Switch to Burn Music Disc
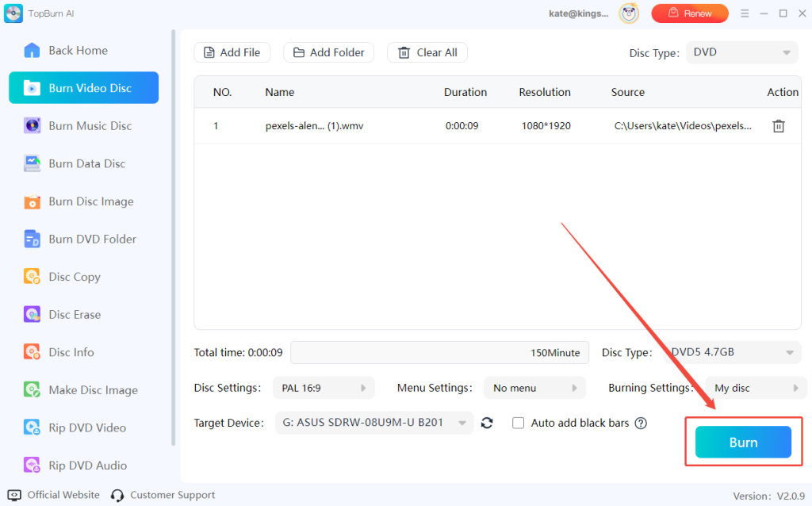 [x=90, y=126]
